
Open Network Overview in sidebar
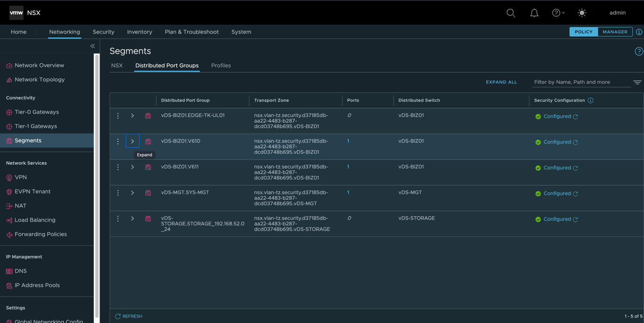point(39,65)
